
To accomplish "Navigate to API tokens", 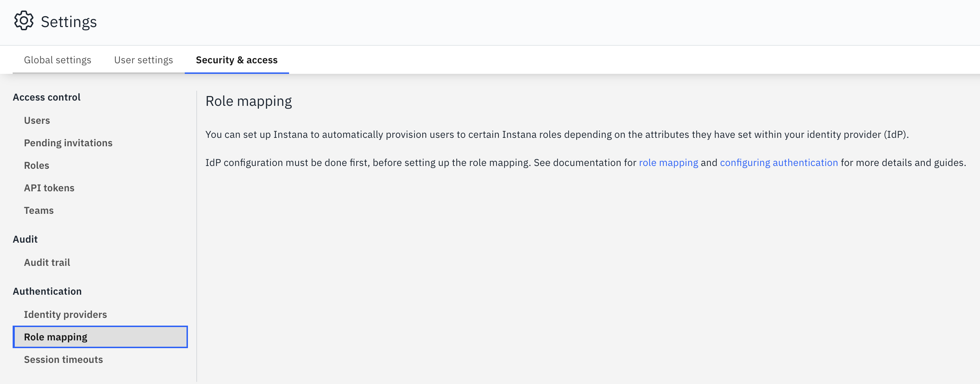I will [49, 188].
